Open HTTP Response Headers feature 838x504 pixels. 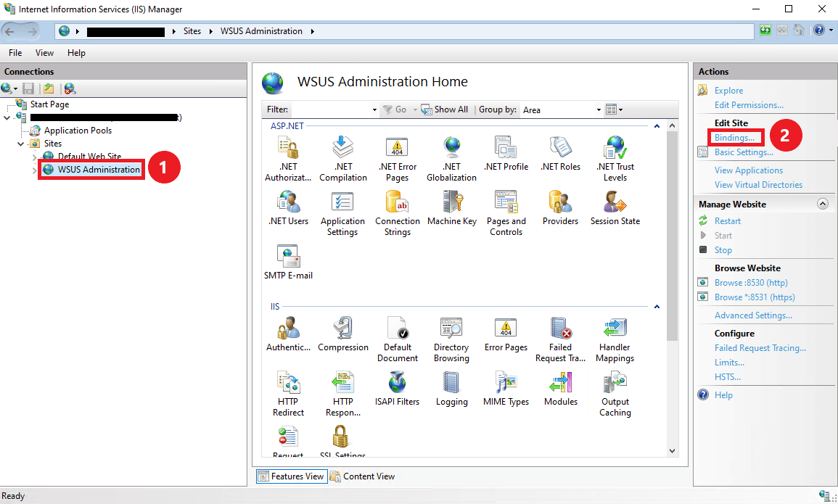(343, 394)
